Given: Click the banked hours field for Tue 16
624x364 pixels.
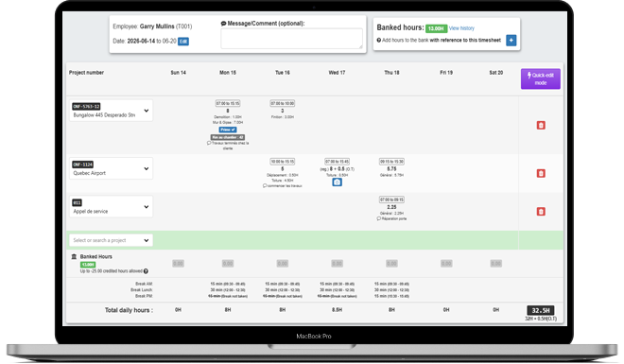Looking at the screenshot, I should 282,264.
